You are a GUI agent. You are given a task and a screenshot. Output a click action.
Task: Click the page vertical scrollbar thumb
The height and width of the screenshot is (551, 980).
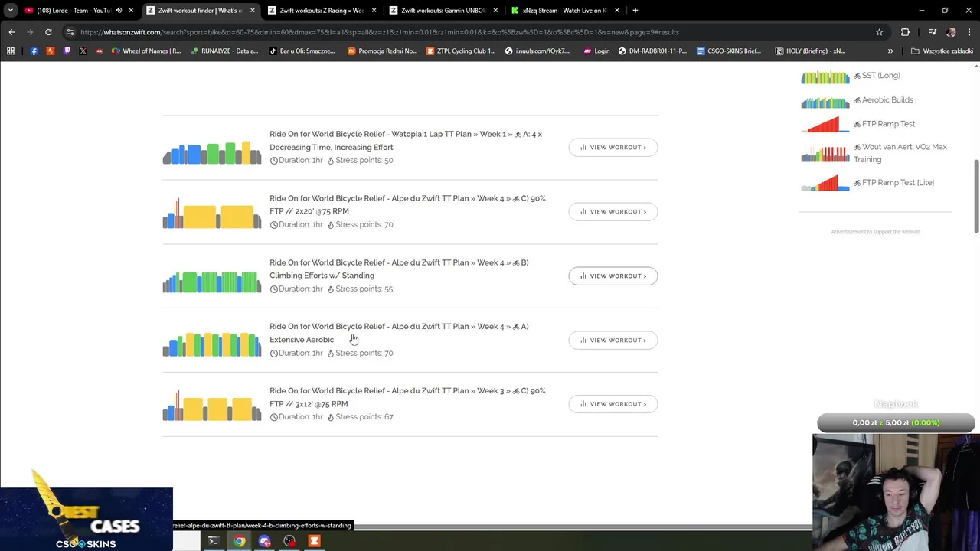[976, 197]
